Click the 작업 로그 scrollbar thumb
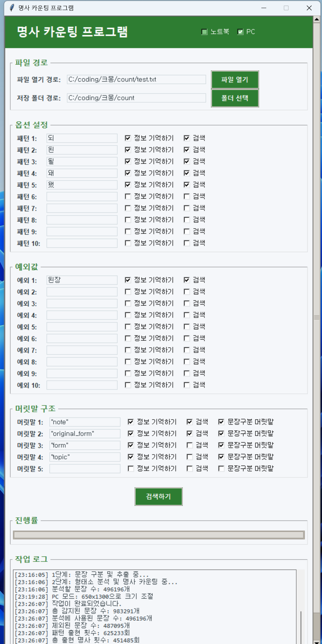This screenshot has width=322, height=644. pos(301,627)
